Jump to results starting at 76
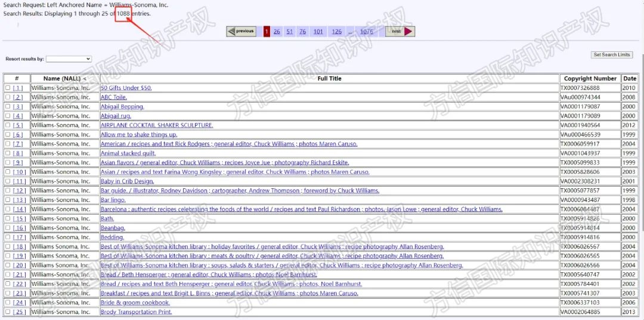Image resolution: width=644 pixels, height=320 pixels. (x=303, y=32)
